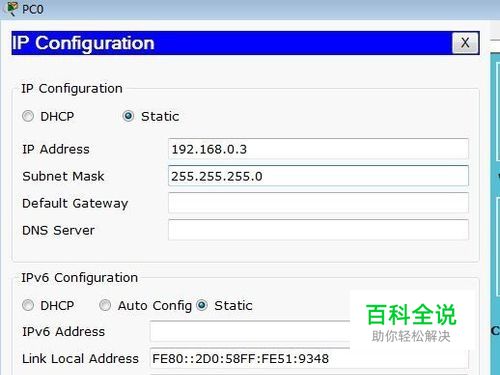Click the empty IPv6 Address field
Screen dimensions: 500x375
pyautogui.click(x=250, y=331)
